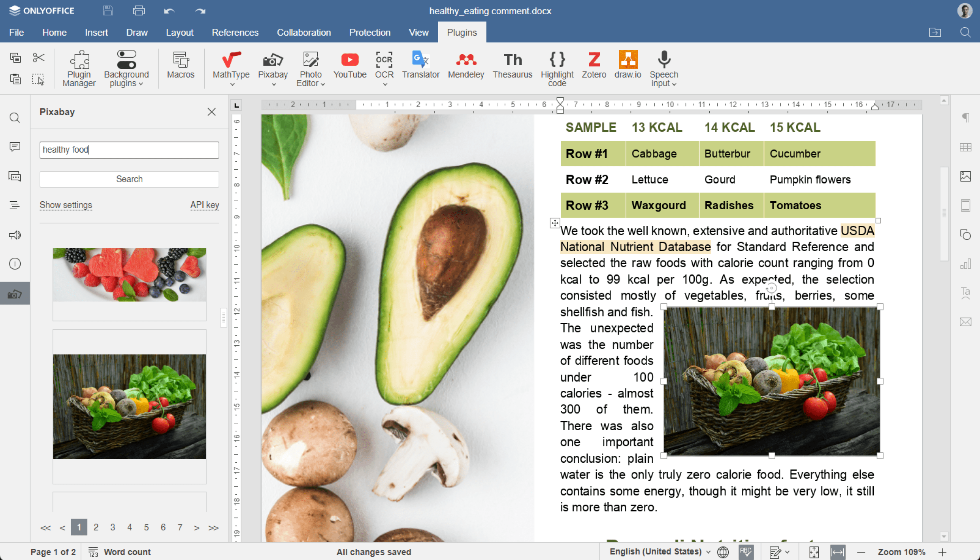
Task: Toggle spell checking in status bar
Action: pos(746,552)
